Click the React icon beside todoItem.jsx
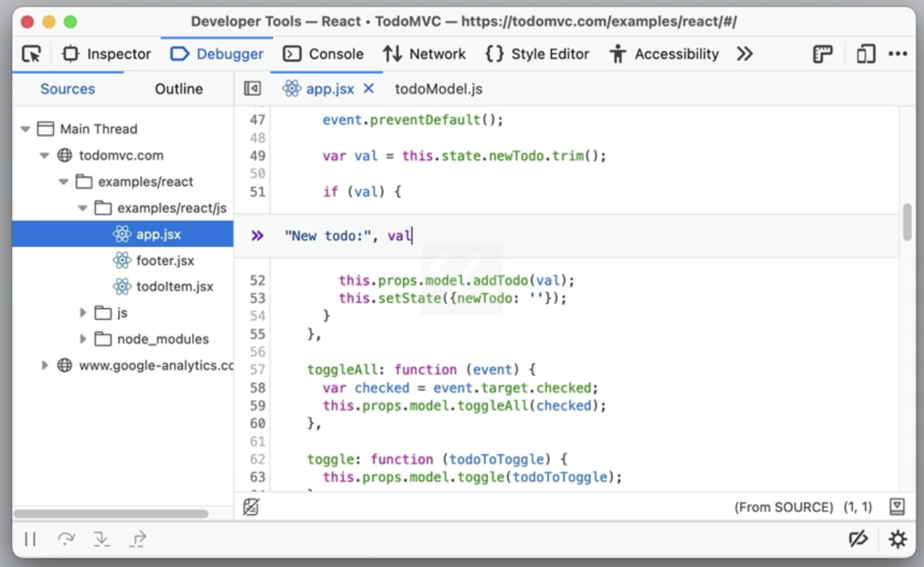 (122, 286)
